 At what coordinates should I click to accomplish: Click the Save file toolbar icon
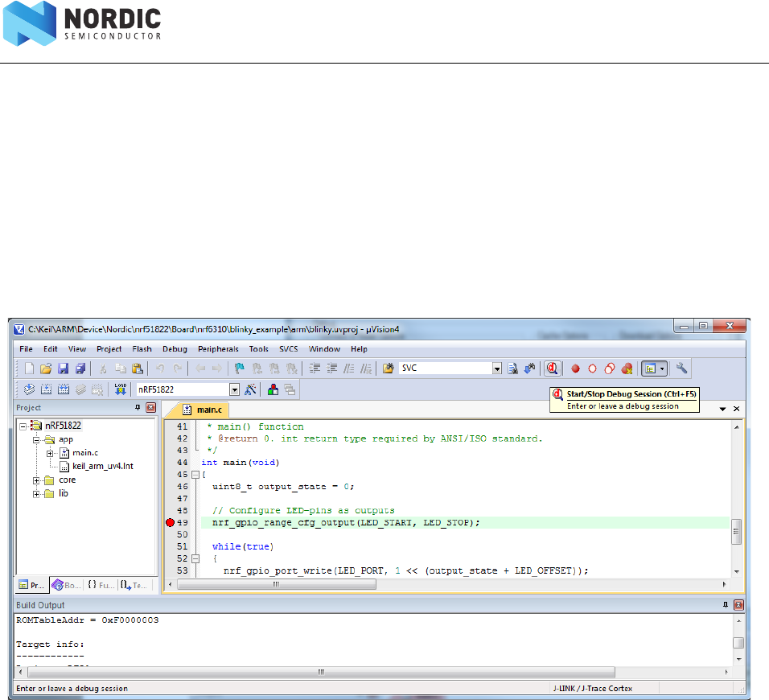[64, 369]
